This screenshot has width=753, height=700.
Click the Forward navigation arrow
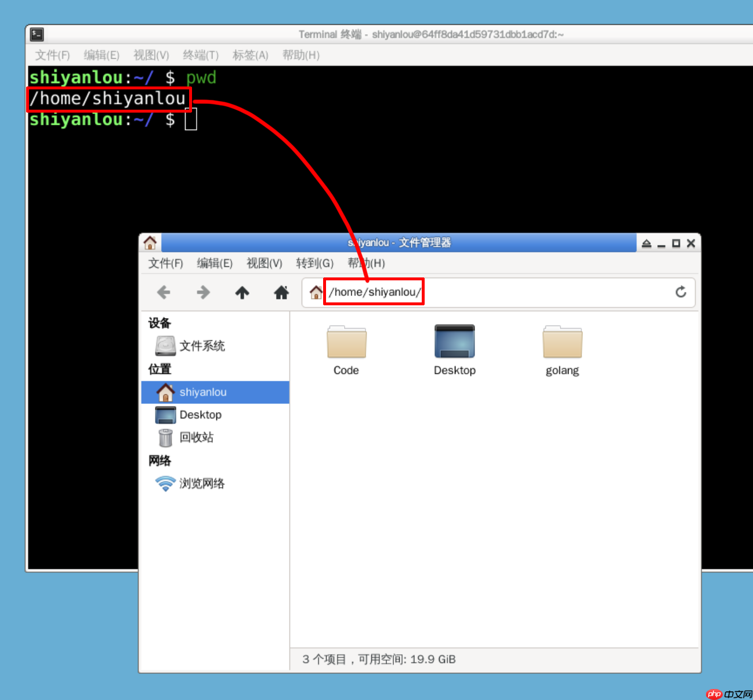point(203,293)
